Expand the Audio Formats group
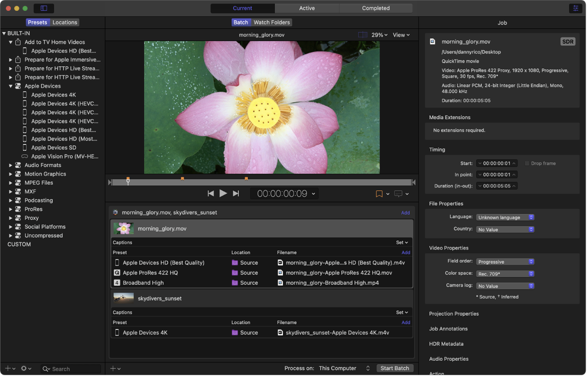588x376 pixels. (11, 165)
